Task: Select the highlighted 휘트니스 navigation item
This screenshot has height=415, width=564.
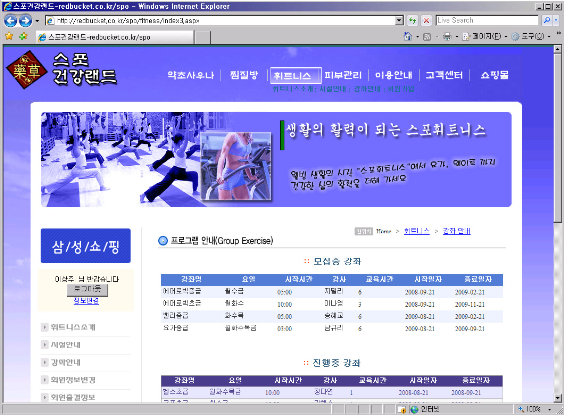Action: [295, 76]
